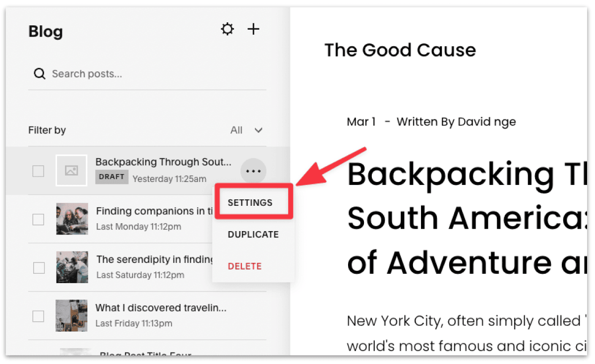Screen dimensions: 595x364
Task: Tick checkbox beside The serendipity in finding post
Action: pos(38,267)
